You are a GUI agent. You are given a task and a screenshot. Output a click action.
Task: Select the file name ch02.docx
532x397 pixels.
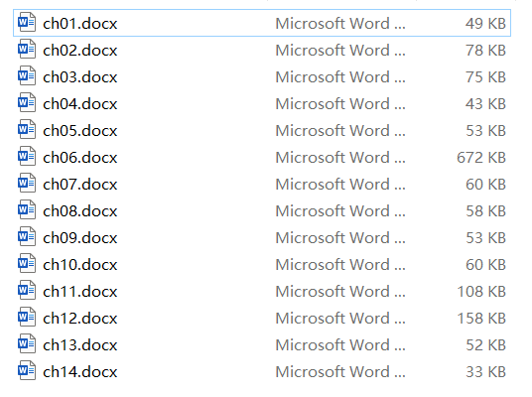(80, 51)
